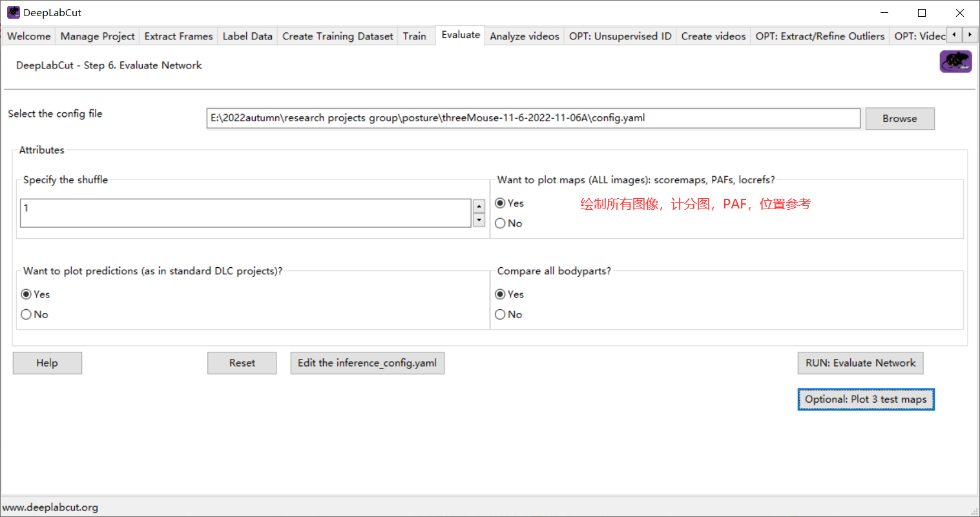Decrease the shuffle value with the down arrow
Image resolution: width=980 pixels, height=517 pixels.
click(x=479, y=220)
